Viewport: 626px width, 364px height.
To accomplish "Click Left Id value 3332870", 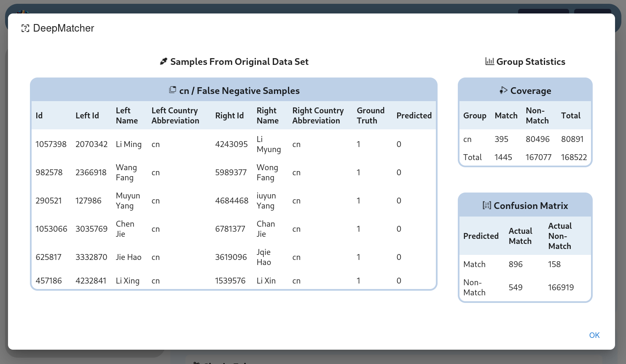I will [x=91, y=257].
